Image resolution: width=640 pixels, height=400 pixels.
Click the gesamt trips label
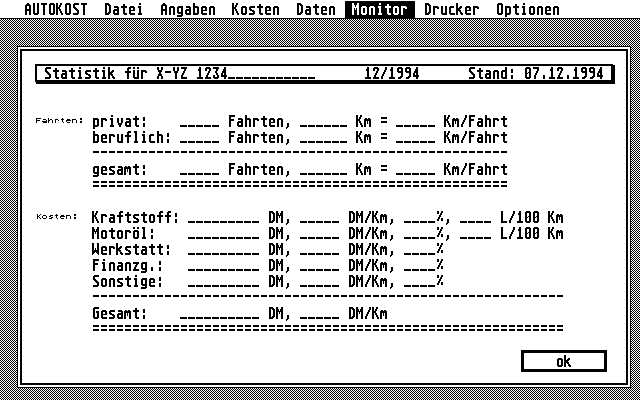pos(120,169)
